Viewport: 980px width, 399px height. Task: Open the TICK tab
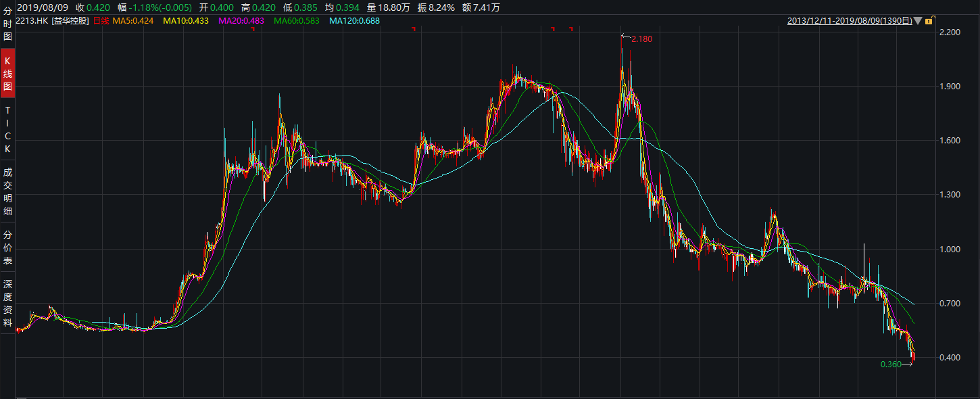[7, 129]
